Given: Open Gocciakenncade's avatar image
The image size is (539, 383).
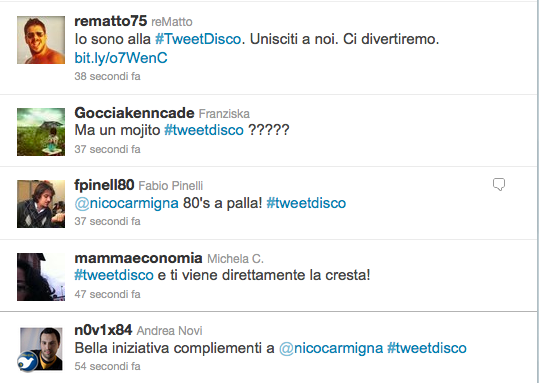Looking at the screenshot, I should point(41,132).
